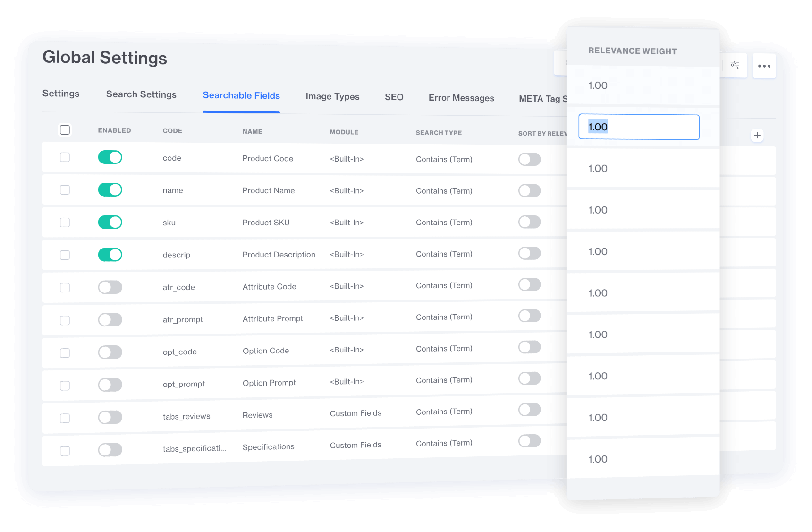Disable the Enabled toggle for Product Name

110,190
